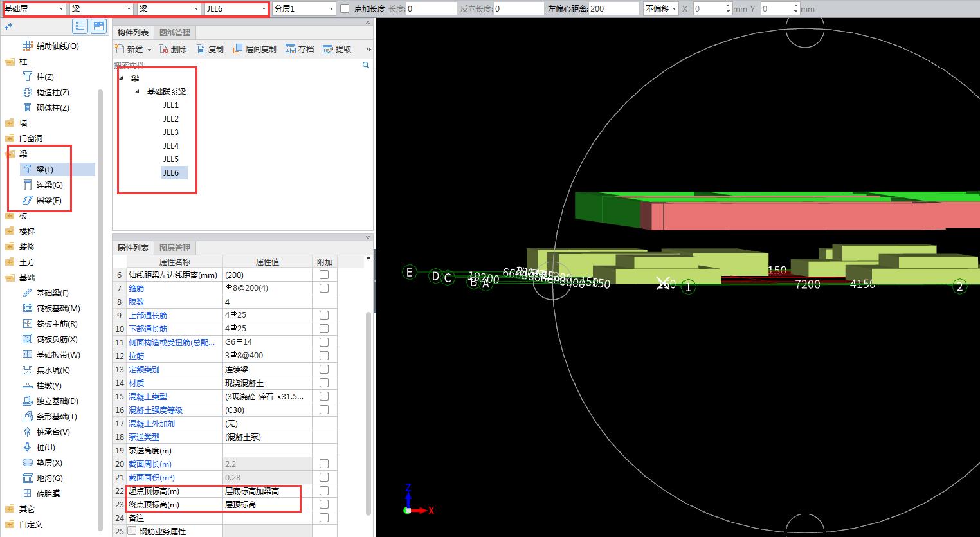Select the 砌体柱(Z) icon

point(27,107)
